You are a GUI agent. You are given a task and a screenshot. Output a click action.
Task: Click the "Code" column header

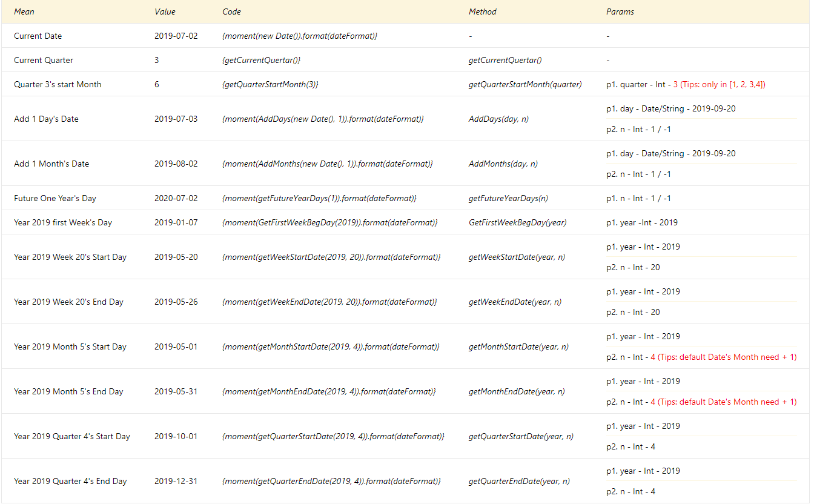pos(231,12)
